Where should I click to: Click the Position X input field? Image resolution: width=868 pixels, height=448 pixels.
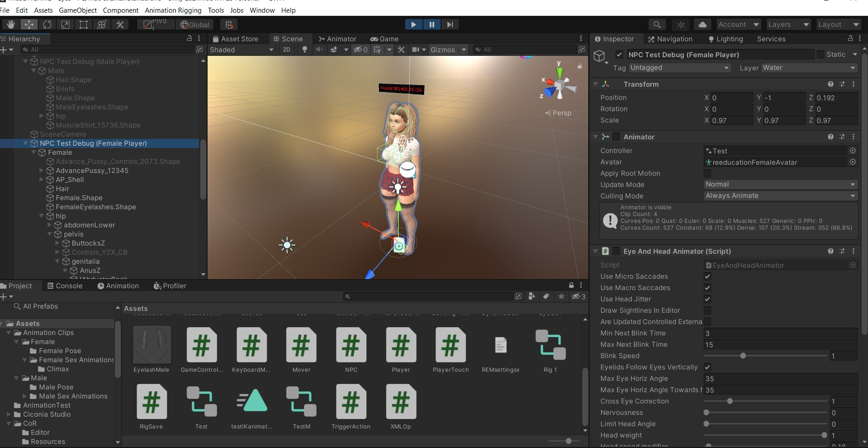(x=732, y=98)
